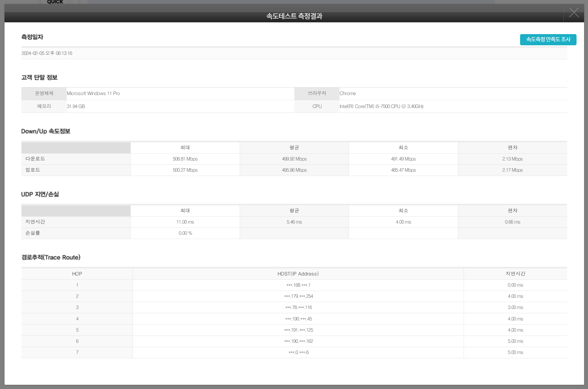Screen dimensions: 588x389
Task: Click the 0.00 % loss rate cell
Action: (x=185, y=233)
